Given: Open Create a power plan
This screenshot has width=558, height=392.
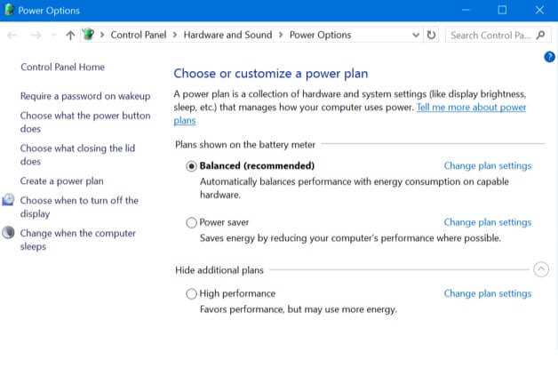Looking at the screenshot, I should (x=62, y=180).
